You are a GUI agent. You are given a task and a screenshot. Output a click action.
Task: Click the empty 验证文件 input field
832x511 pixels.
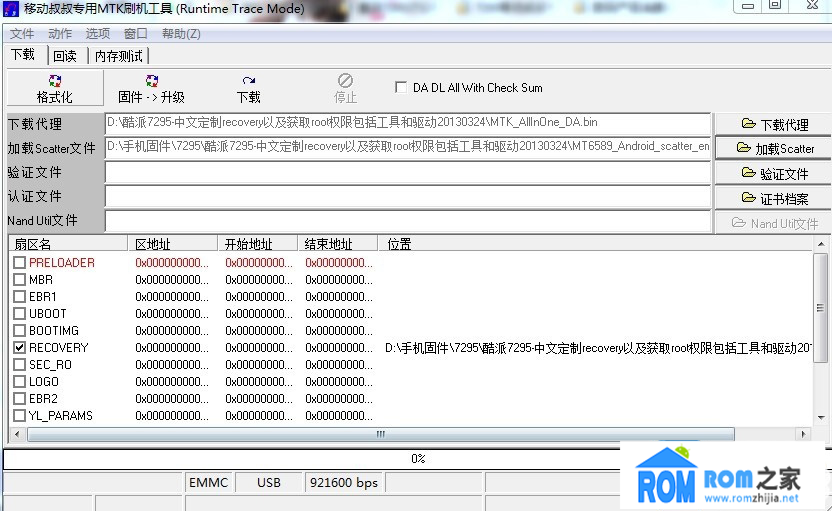(x=408, y=172)
